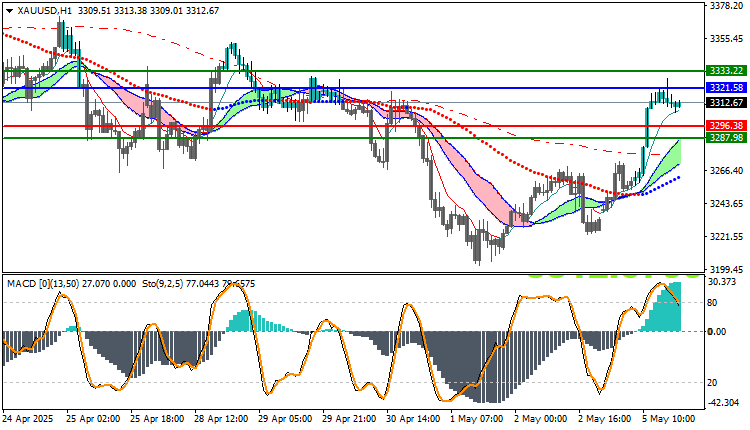Image resolution: width=750 pixels, height=430 pixels.
Task: Select the 3333.22 green price label
Action: (726, 71)
